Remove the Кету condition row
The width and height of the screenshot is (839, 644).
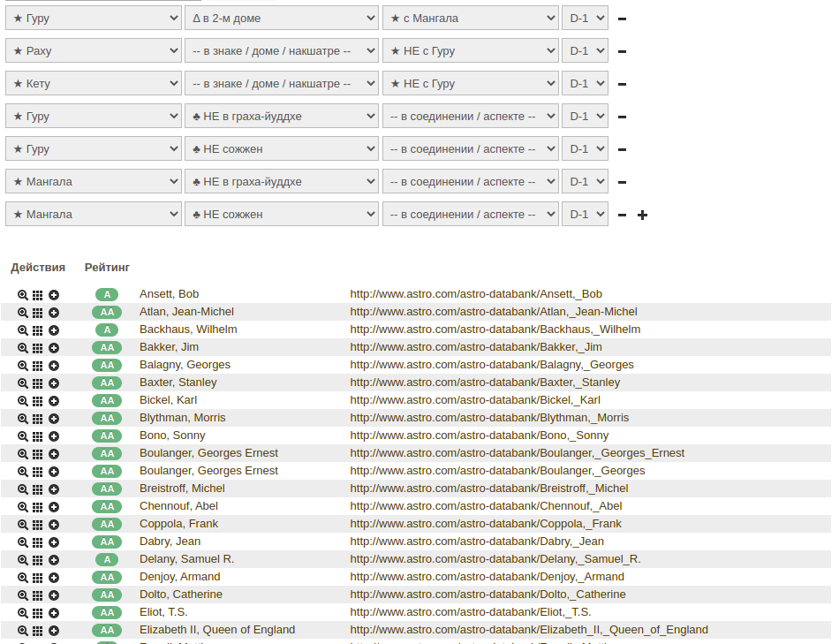[622, 84]
